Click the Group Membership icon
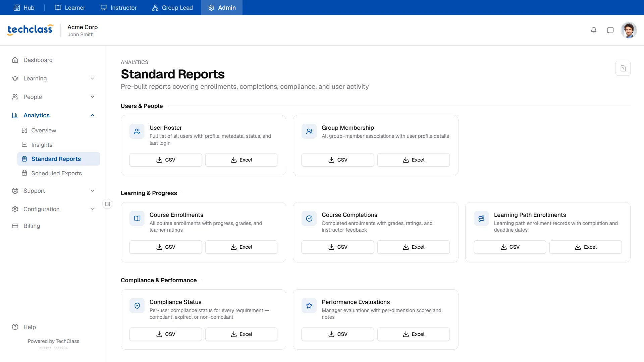 pyautogui.click(x=309, y=131)
